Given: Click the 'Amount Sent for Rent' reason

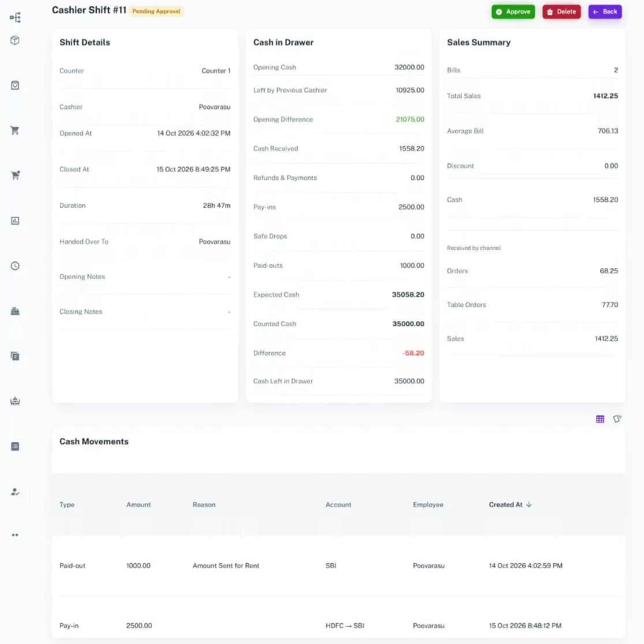Looking at the screenshot, I should pos(226,566).
